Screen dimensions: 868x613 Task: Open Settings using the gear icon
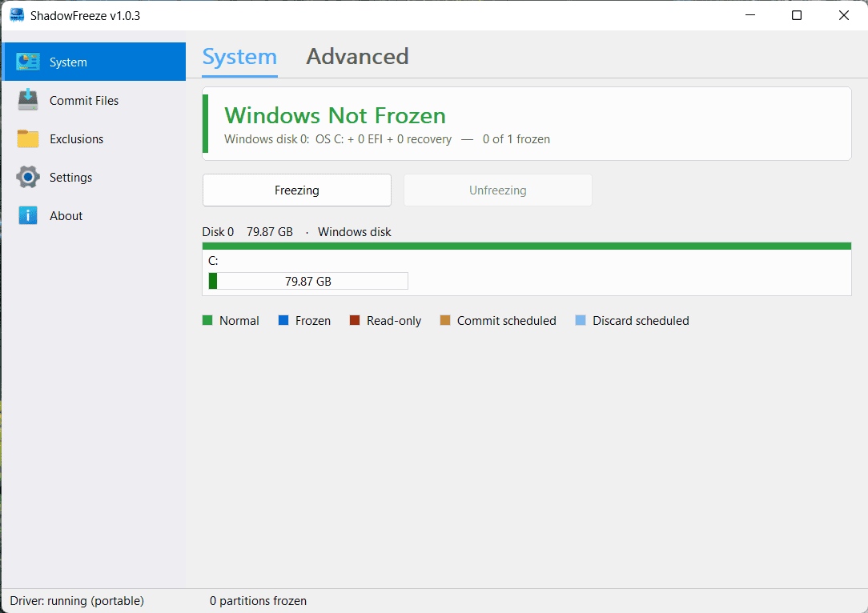coord(28,177)
